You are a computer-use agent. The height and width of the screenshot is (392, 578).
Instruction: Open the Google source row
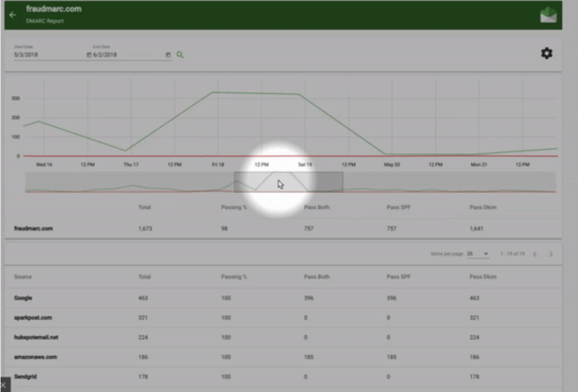pos(23,298)
